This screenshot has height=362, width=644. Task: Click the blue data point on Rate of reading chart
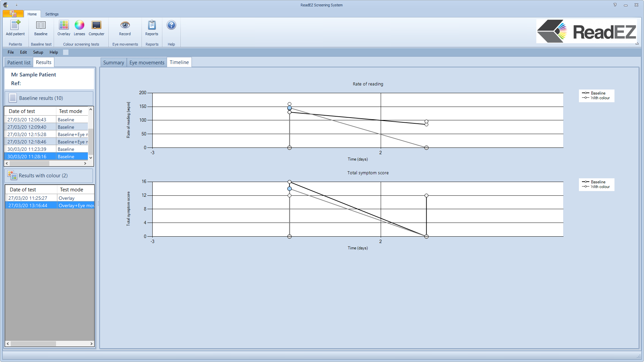click(x=289, y=108)
